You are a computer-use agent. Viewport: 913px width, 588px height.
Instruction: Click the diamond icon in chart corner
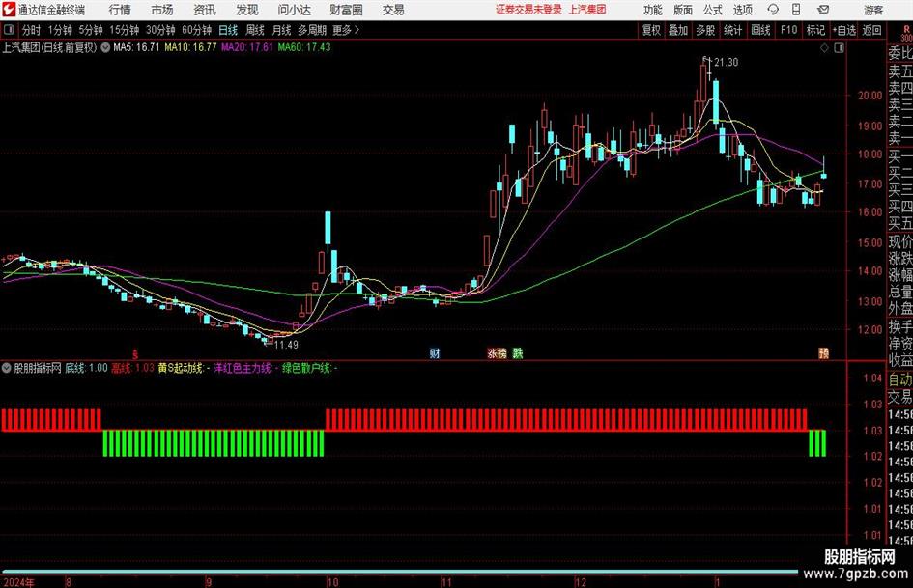(x=824, y=48)
